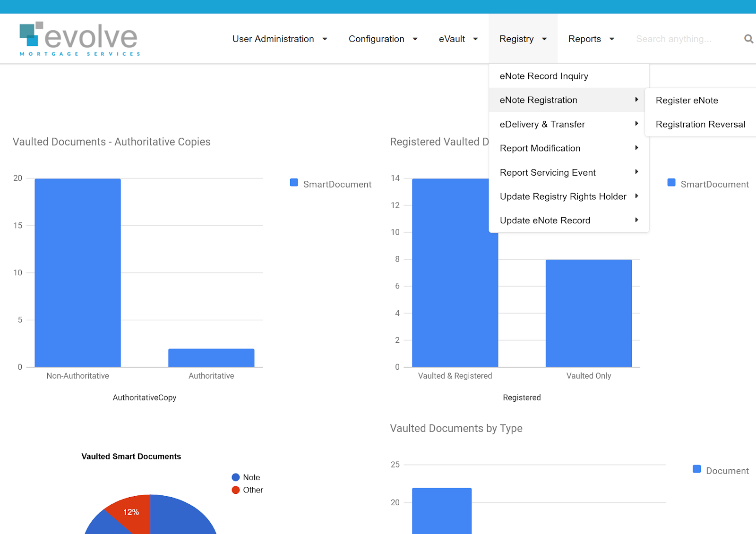Open the Registry menu
Screen dimensions: 756x534
pos(523,39)
